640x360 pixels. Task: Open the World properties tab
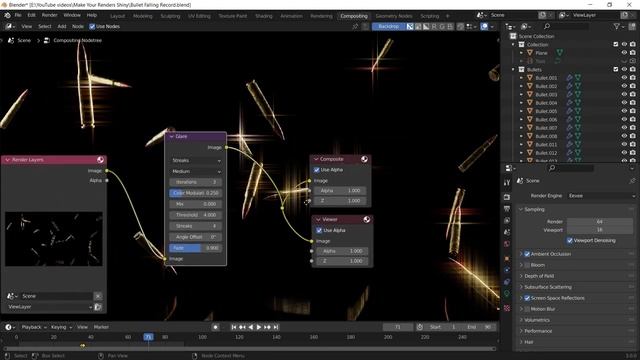[x=507, y=244]
